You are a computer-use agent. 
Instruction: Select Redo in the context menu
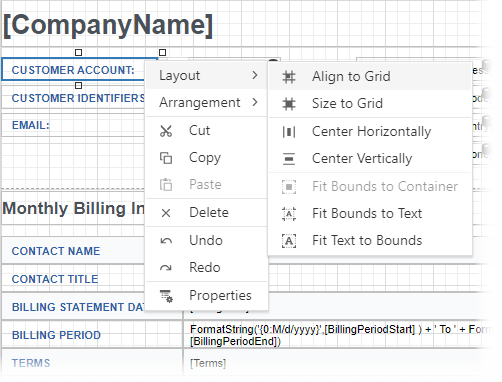click(206, 268)
